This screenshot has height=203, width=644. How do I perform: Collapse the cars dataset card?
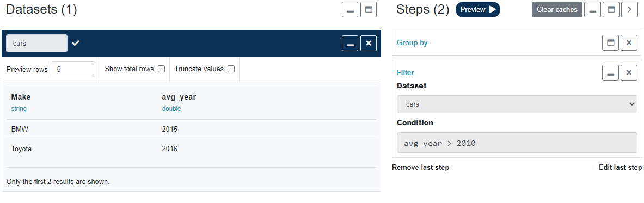pos(351,43)
